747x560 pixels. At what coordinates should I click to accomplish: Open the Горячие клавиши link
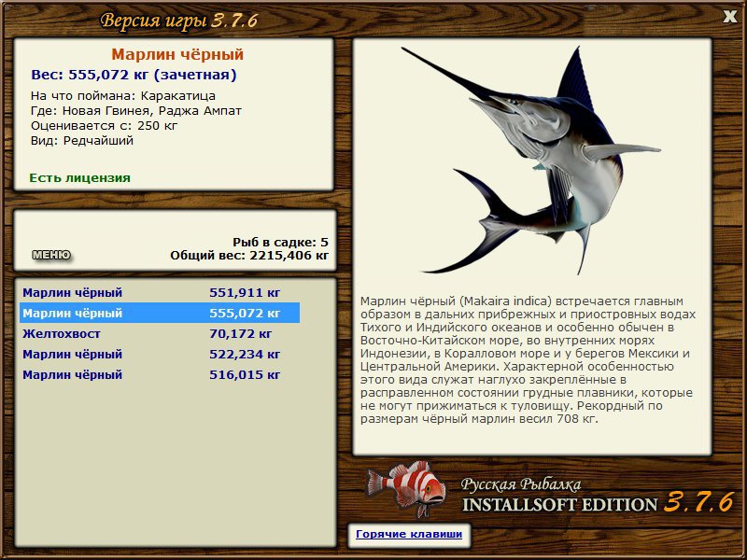[409, 534]
